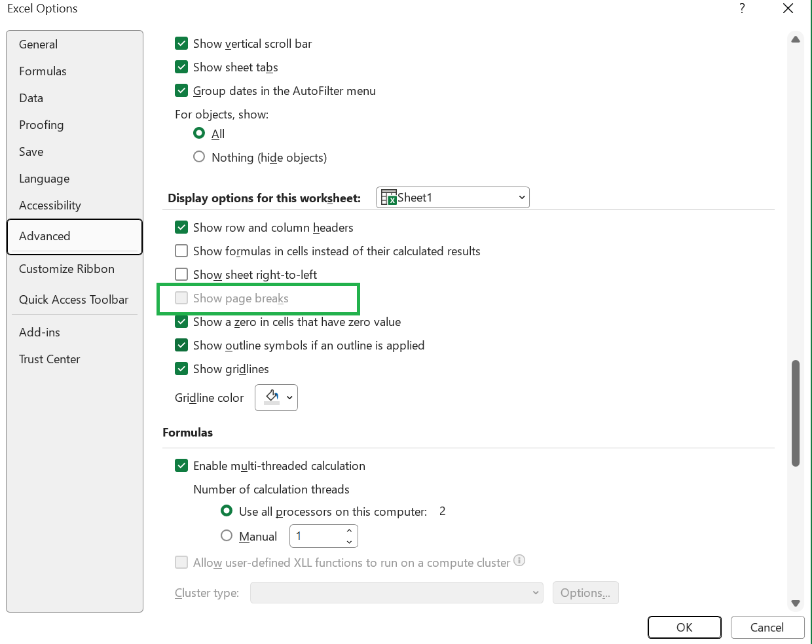Click the vertical scrollbar thumb

[796, 413]
